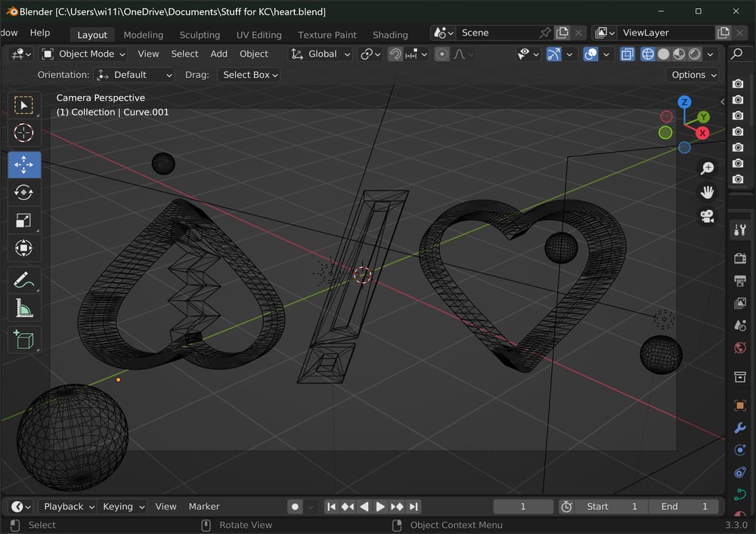Open the Object Mode dropdown
Image resolution: width=756 pixels, height=534 pixels.
coord(83,54)
